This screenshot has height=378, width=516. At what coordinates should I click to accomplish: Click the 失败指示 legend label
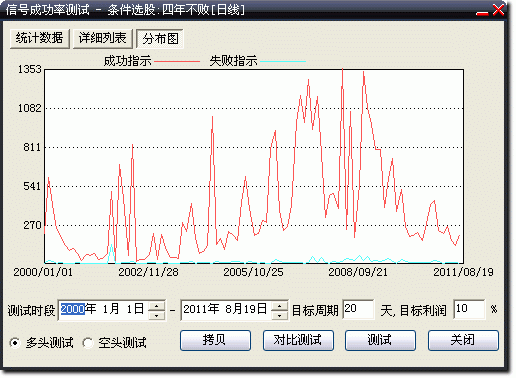[x=233, y=61]
